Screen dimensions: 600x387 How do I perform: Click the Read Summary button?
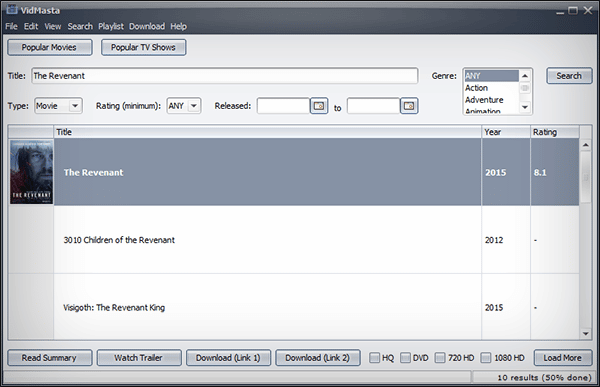[x=50, y=358]
